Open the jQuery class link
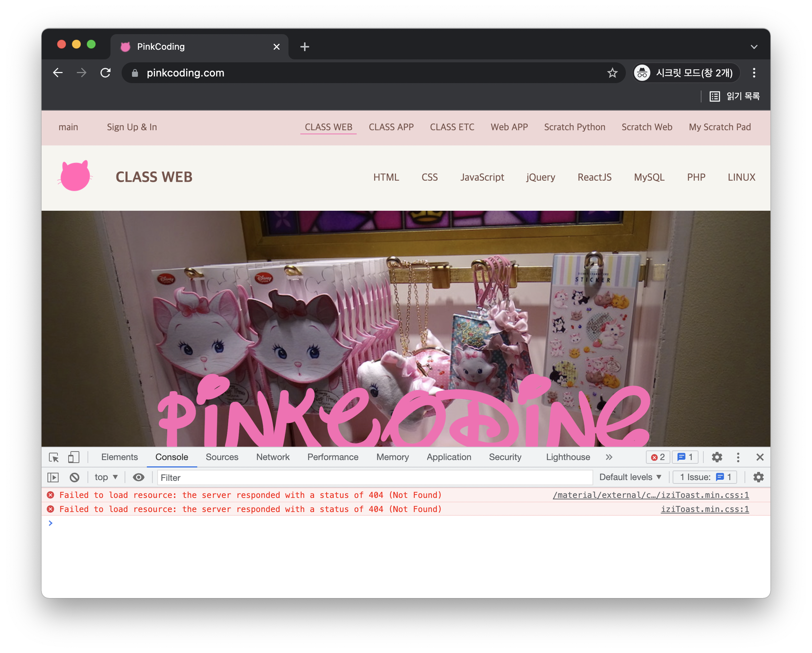The image size is (812, 653). pyautogui.click(x=541, y=177)
